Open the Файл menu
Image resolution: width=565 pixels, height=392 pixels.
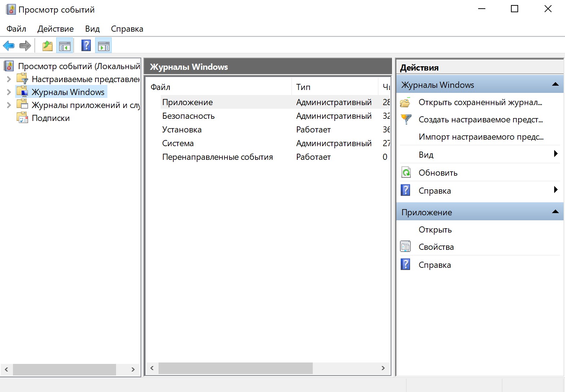pos(16,29)
